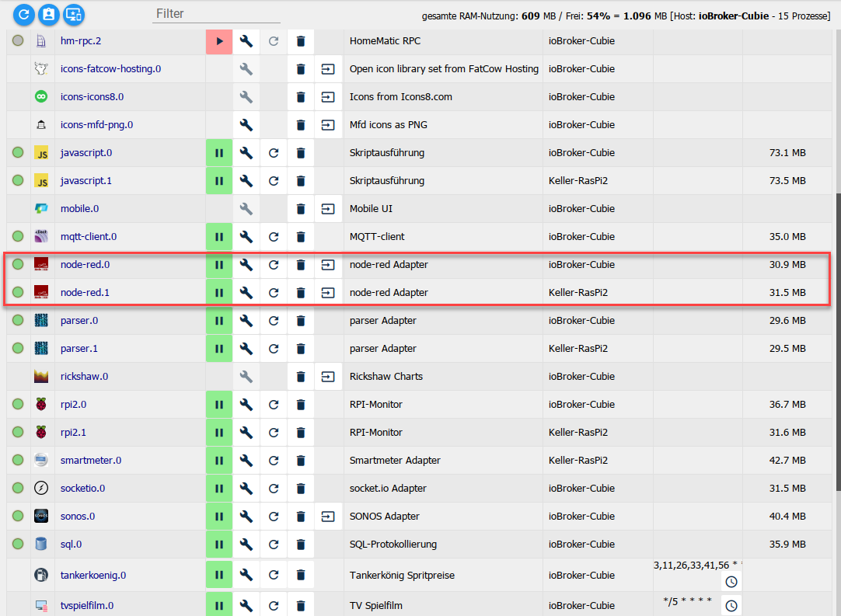
Task: Open the node-red.1 web interface link icon
Action: 328,293
